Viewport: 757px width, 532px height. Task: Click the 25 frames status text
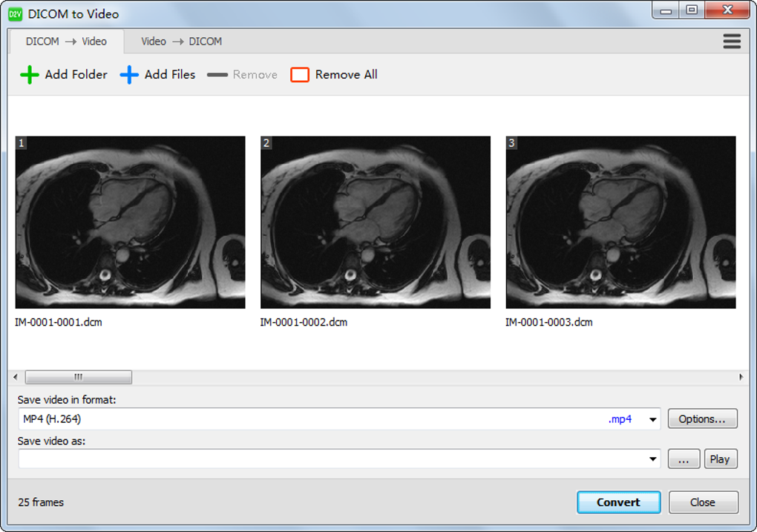(41, 502)
